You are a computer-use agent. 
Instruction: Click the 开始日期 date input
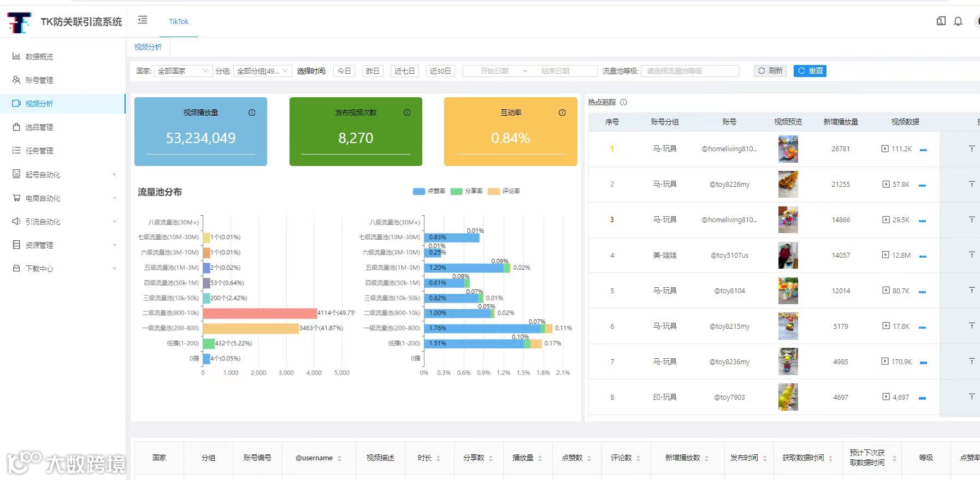[x=494, y=71]
